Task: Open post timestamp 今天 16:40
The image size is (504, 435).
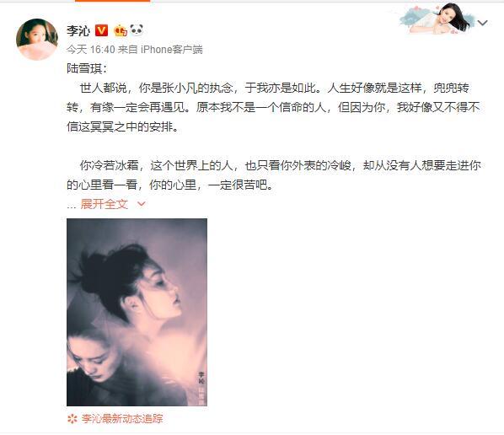Action: (91, 50)
